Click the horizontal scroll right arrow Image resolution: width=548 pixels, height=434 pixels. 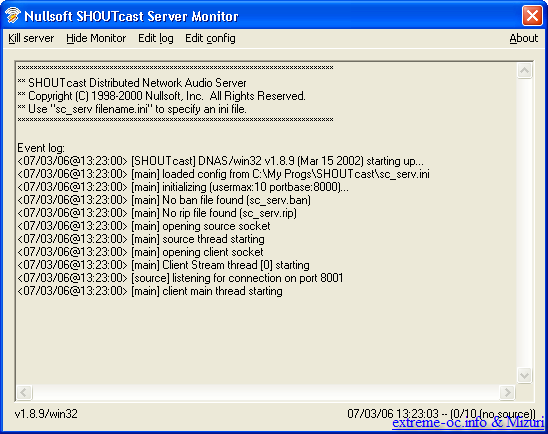click(507, 392)
